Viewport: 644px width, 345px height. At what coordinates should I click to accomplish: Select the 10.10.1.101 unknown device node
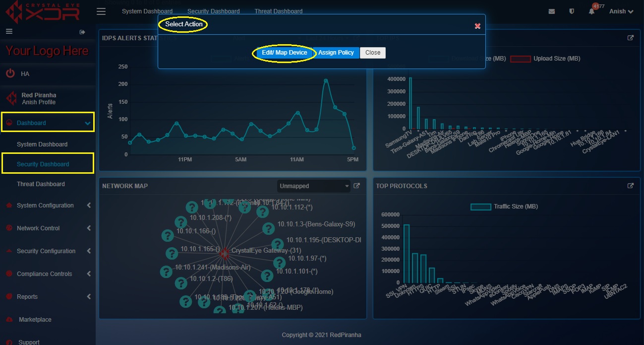click(267, 276)
